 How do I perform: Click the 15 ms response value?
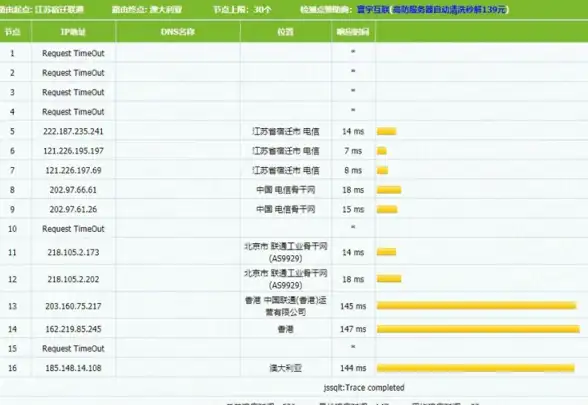(x=353, y=209)
